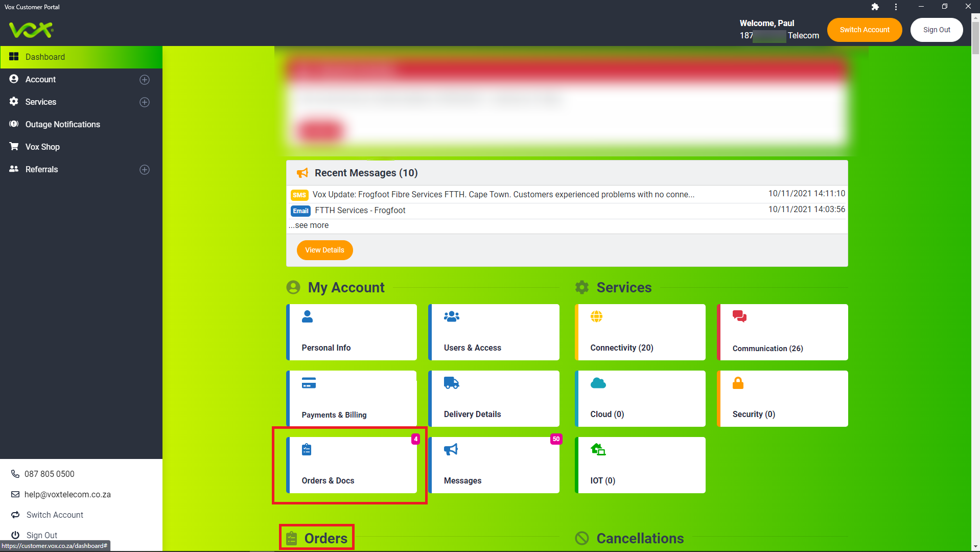Click the vertical scrollbar thumb
The width and height of the screenshot is (980, 552).
975,37
